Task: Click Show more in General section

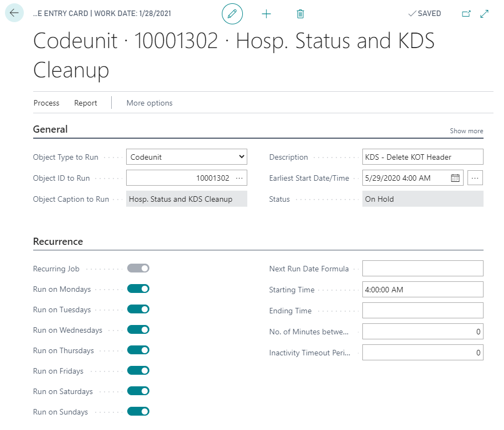Action: click(x=466, y=131)
